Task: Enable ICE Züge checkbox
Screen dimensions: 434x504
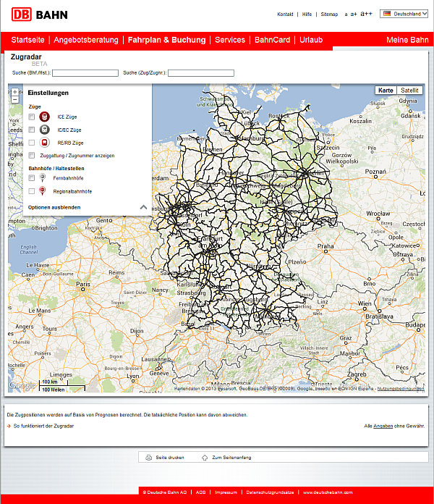Action: coord(31,117)
